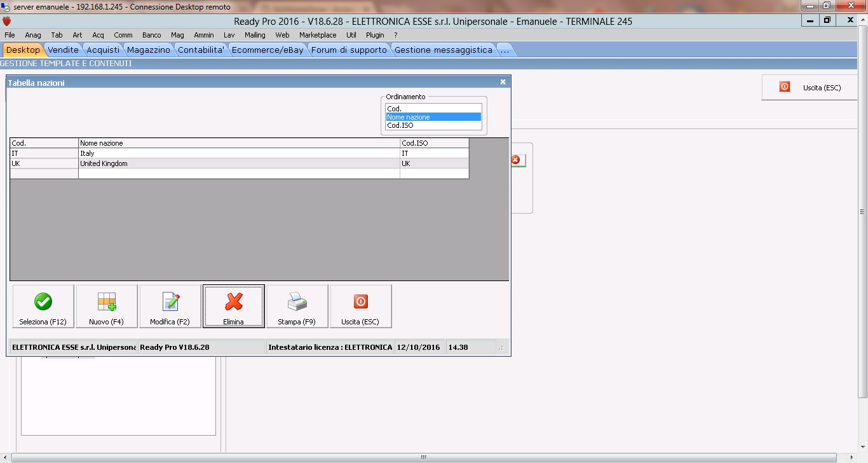Viewport: 868px width, 463px height.
Task: Switch to the Gestione messaggistica tab
Action: [444, 50]
